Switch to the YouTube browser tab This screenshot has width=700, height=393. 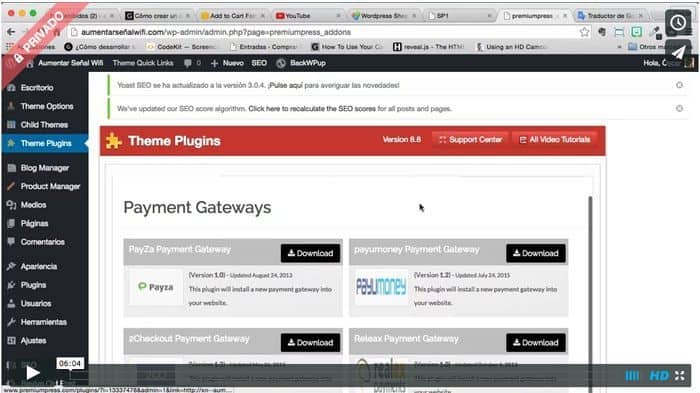308,16
